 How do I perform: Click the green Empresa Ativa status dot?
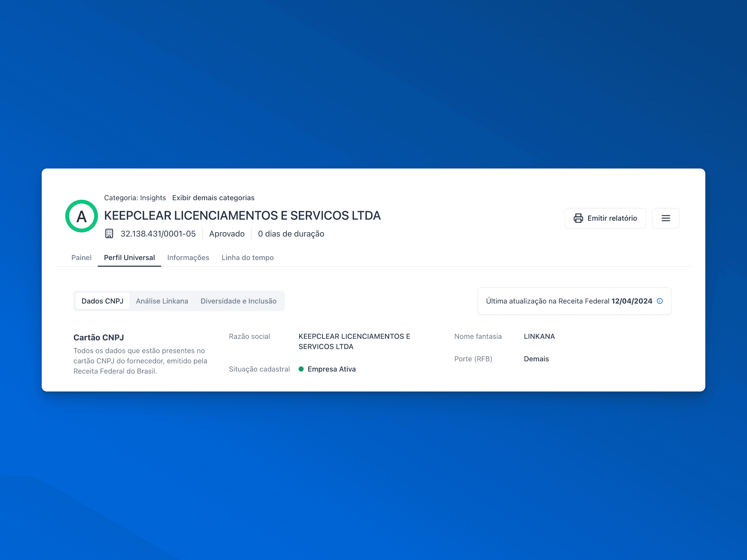pos(301,369)
